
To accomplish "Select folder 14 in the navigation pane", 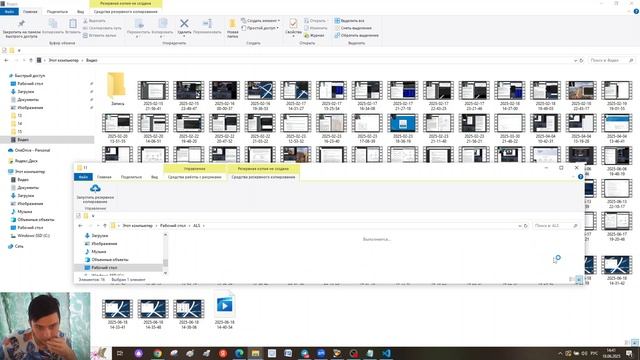I will click(20, 123).
